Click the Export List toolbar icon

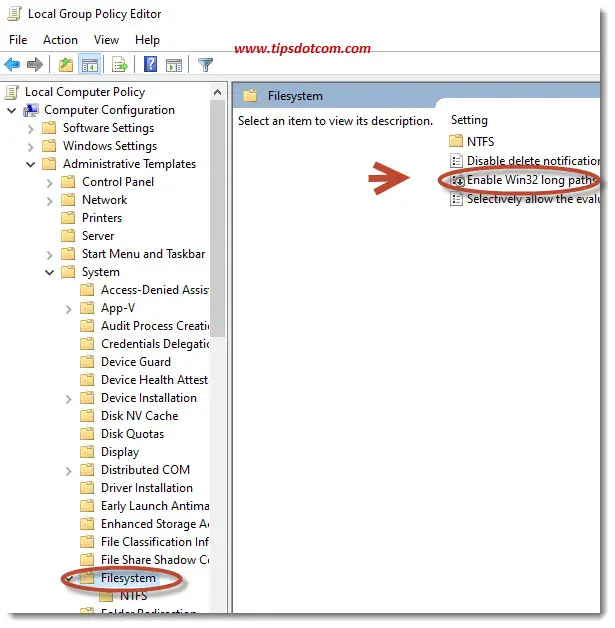click(120, 64)
